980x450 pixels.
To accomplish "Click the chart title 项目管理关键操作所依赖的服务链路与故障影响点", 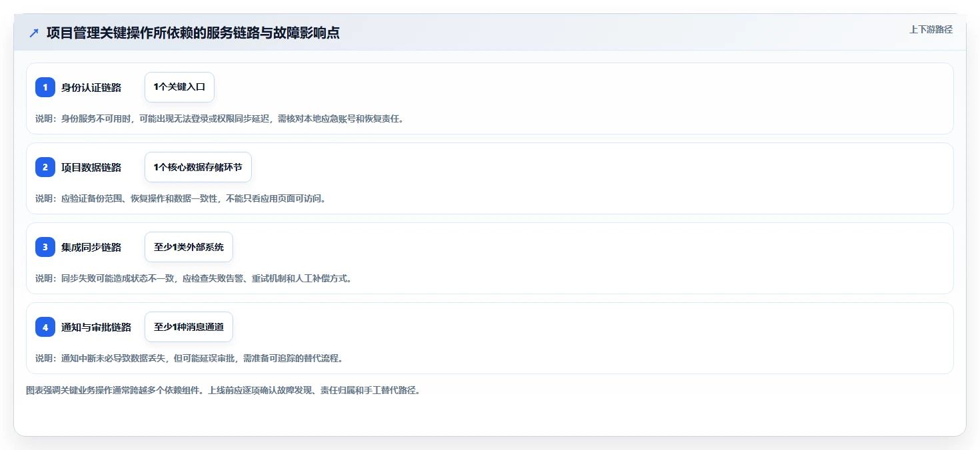I will pos(193,33).
